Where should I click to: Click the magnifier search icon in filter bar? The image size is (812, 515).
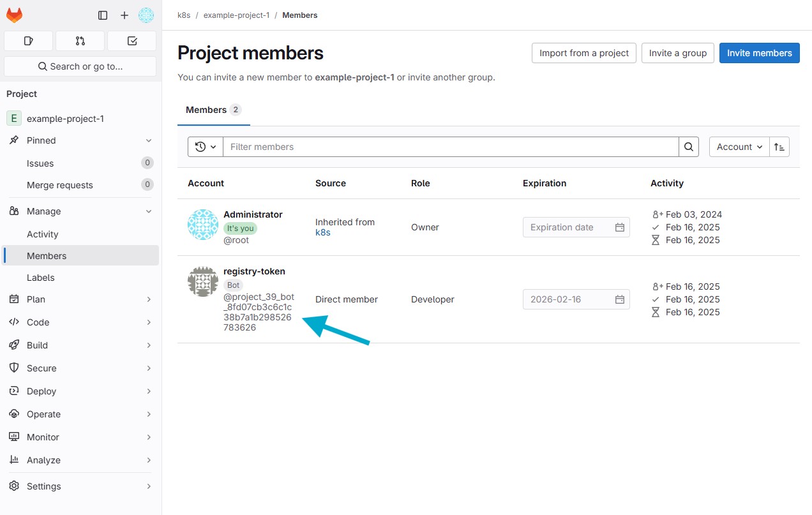point(689,147)
